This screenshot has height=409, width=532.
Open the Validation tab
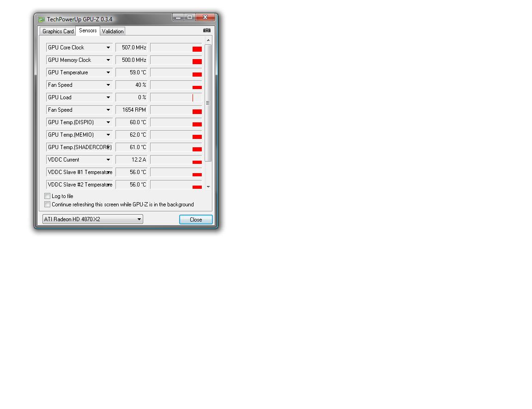tap(113, 31)
